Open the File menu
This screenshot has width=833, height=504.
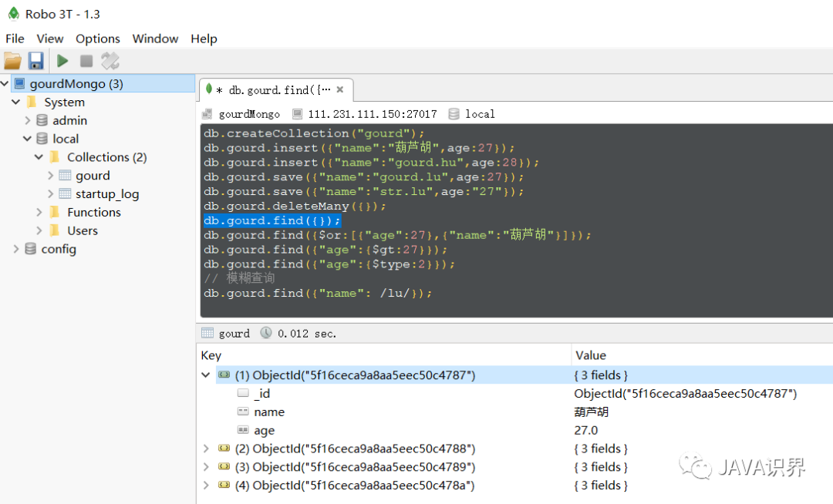[15, 39]
